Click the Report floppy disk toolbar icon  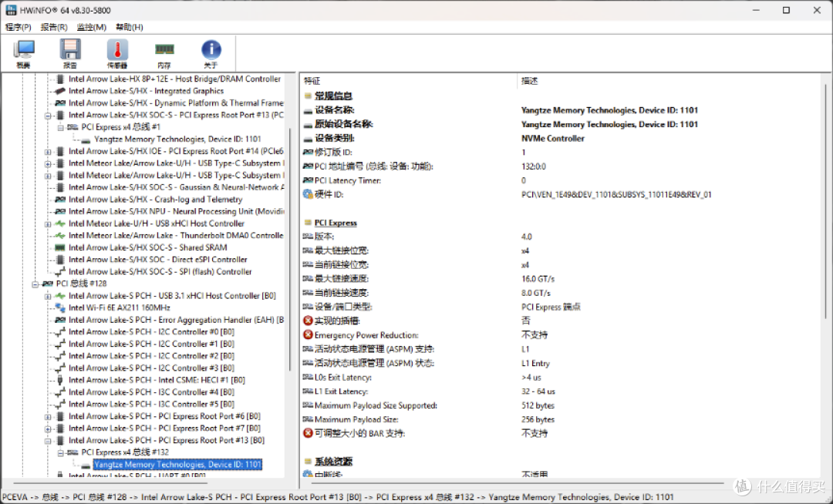(70, 54)
